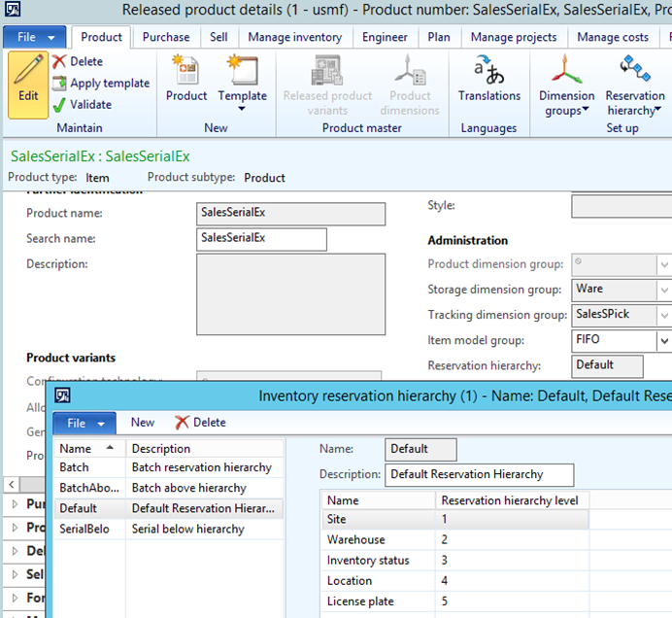
Task: Open the Engineer tab
Action: 385,38
